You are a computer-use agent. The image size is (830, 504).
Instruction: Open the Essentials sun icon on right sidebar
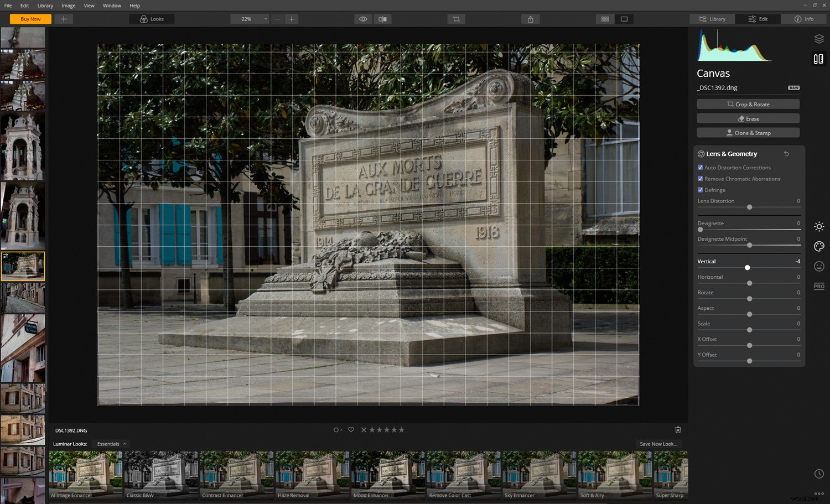tap(819, 226)
